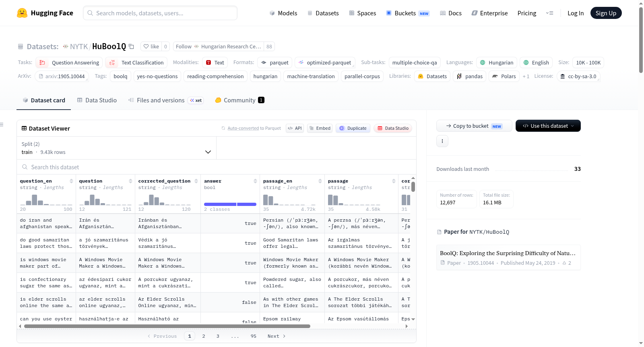The image size is (644, 347).
Task: Open the navigation overflow menu icon
Action: [x=549, y=13]
